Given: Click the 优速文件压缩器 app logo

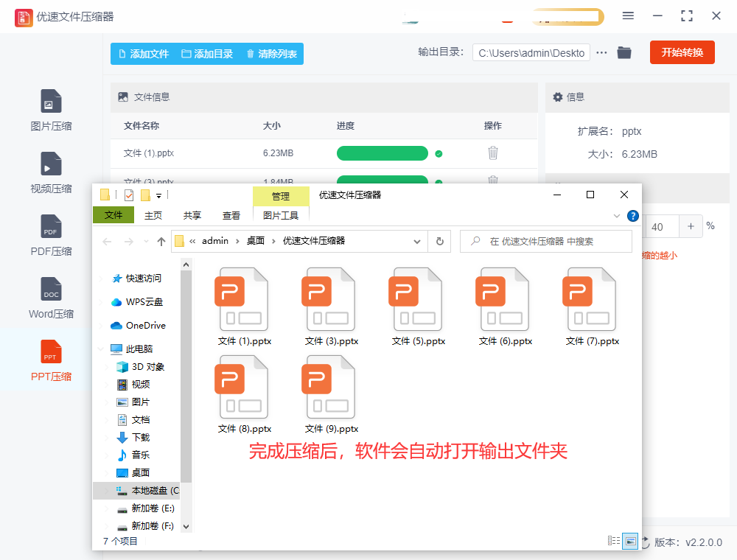Looking at the screenshot, I should [24, 18].
